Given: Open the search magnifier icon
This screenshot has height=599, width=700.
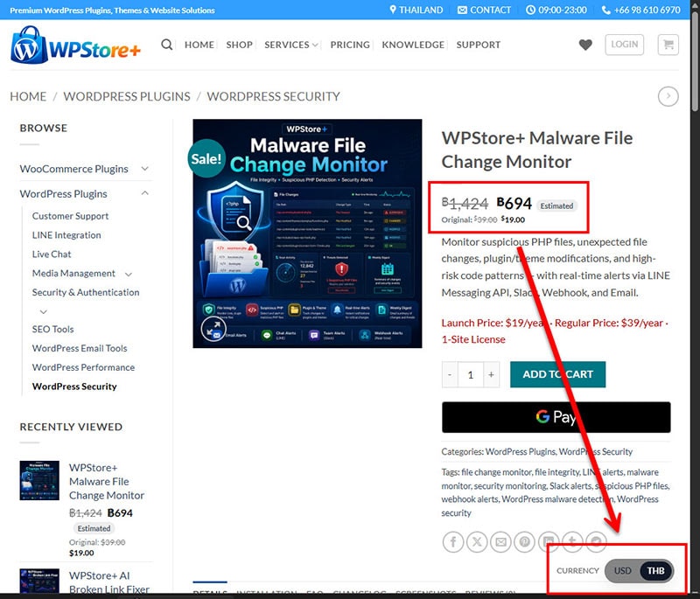Looking at the screenshot, I should click(x=166, y=45).
